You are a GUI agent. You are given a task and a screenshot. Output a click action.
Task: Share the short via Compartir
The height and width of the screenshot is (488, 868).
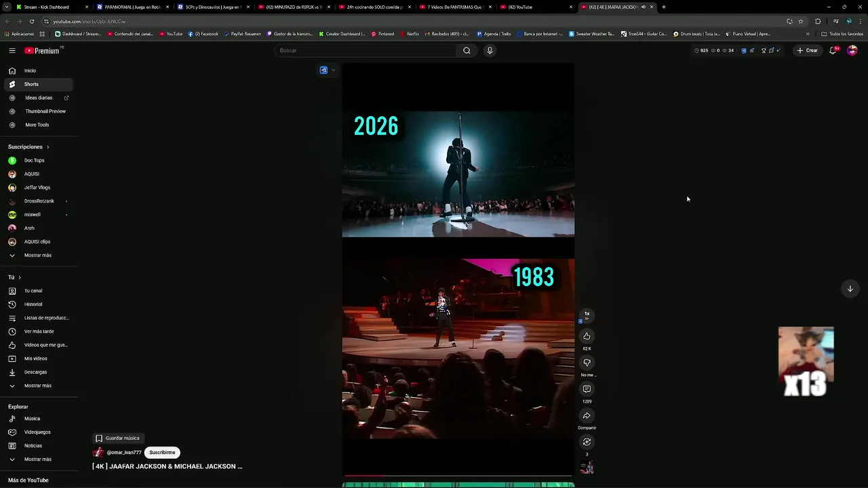(587, 415)
